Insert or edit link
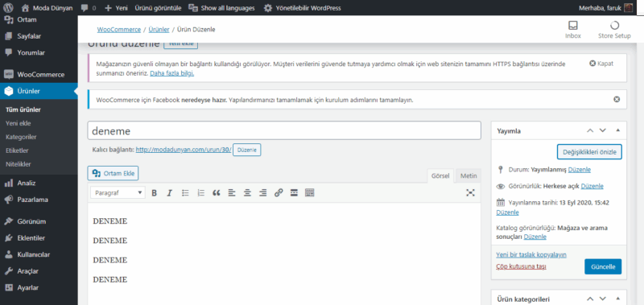 (x=279, y=192)
